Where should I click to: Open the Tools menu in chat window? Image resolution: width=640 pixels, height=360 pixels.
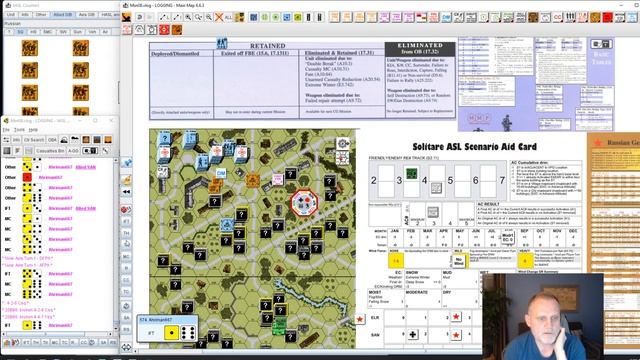click(19, 130)
